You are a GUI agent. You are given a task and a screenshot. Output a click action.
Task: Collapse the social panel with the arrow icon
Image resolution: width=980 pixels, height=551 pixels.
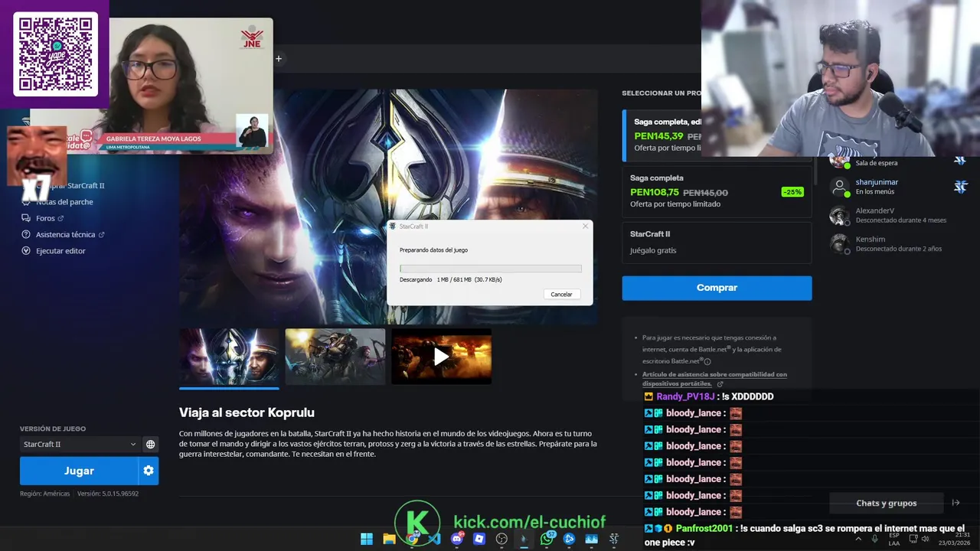click(955, 503)
